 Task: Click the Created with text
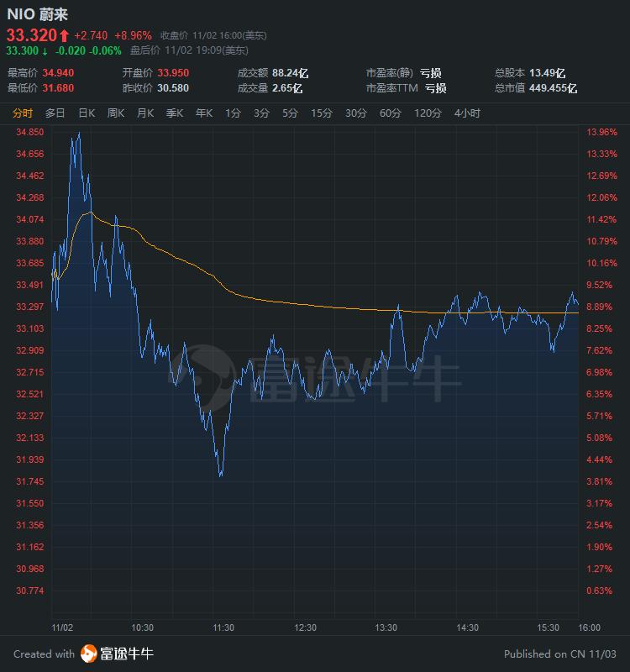[x=44, y=654]
